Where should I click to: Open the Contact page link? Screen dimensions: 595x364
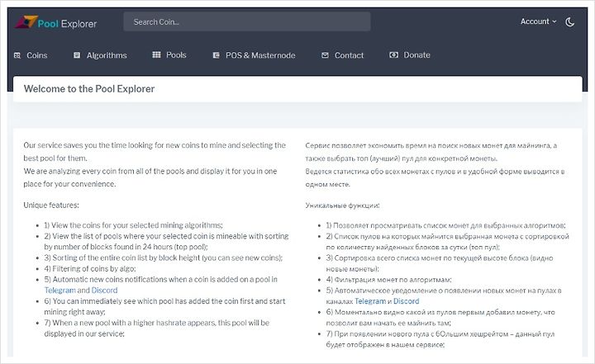(349, 55)
